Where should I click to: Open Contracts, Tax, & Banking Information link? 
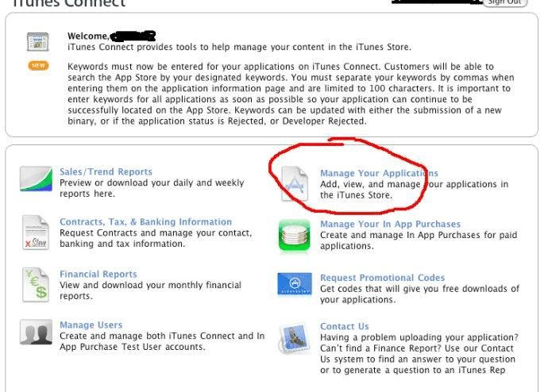146,222
